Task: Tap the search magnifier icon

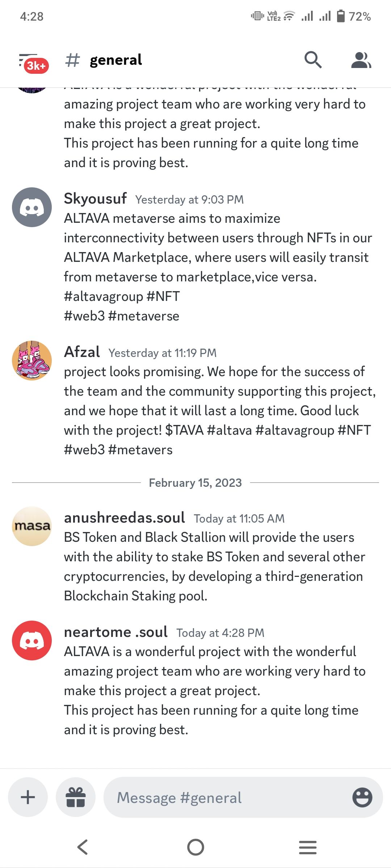Action: point(313,60)
